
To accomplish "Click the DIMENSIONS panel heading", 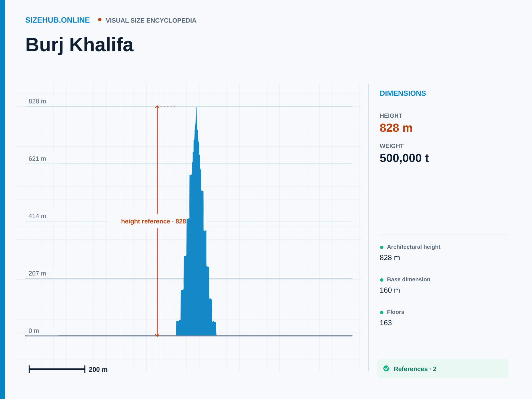I will click(x=403, y=93).
